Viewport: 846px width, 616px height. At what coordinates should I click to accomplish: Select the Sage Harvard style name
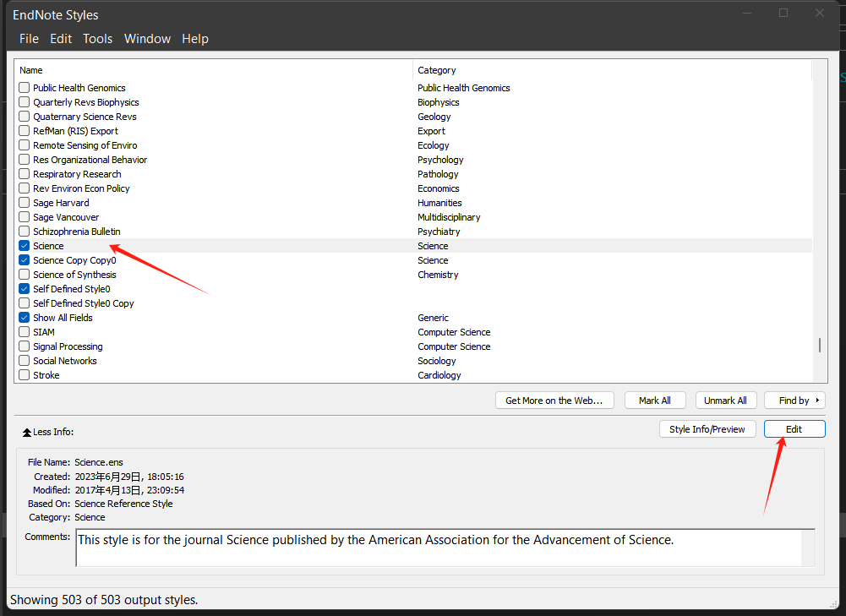61,203
